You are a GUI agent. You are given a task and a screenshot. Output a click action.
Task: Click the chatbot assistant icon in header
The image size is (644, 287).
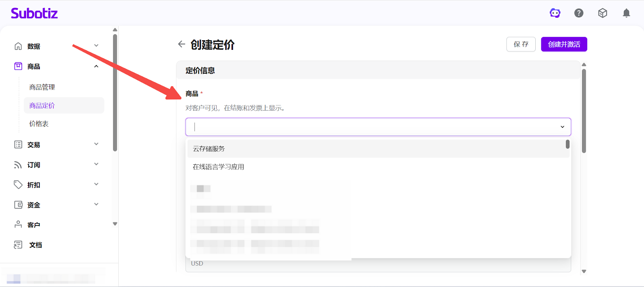click(555, 13)
